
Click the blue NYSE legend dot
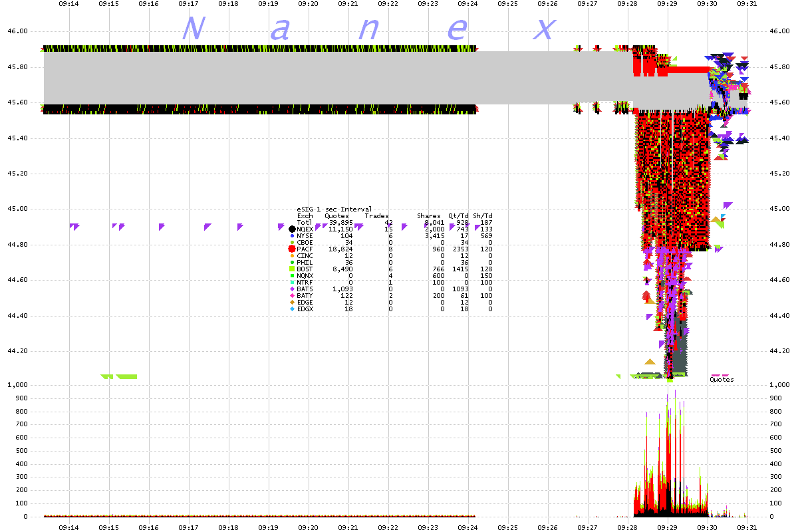point(292,235)
